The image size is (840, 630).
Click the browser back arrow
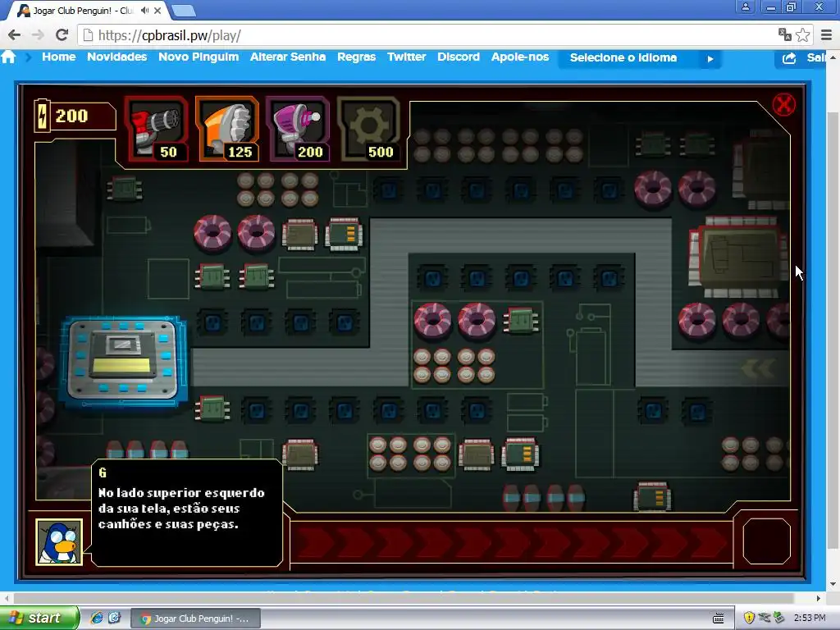[15, 35]
